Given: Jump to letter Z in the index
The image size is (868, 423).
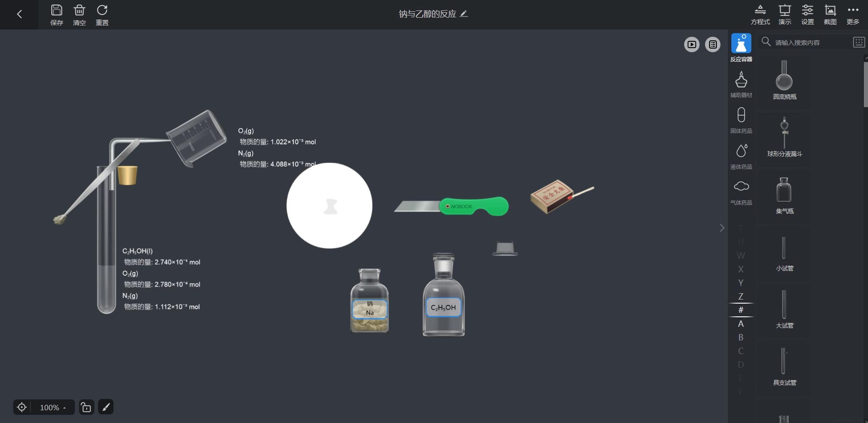Looking at the screenshot, I should 741,296.
